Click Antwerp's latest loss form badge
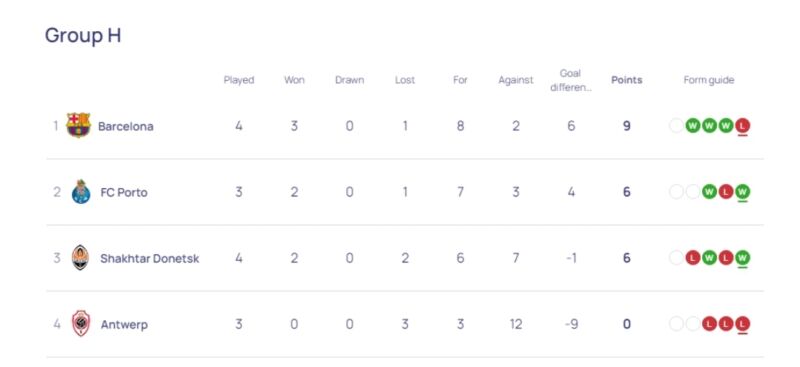The image size is (800, 367). 743,324
